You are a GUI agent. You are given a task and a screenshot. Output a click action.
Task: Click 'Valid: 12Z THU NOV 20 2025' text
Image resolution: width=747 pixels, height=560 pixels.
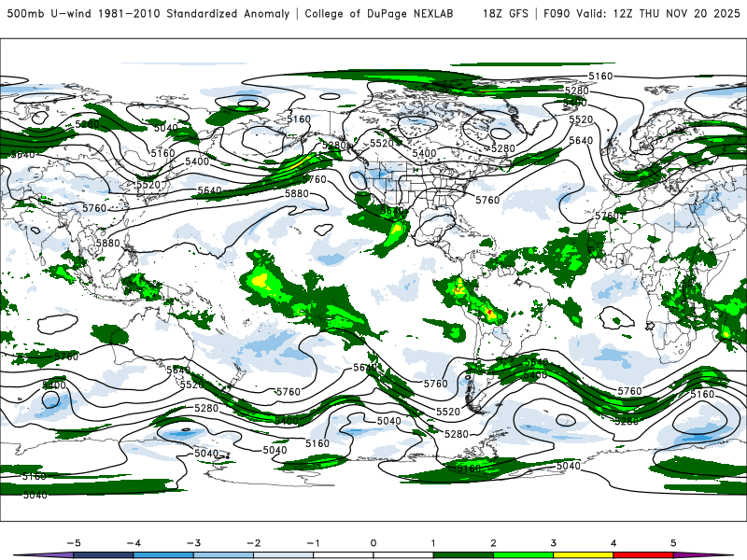point(658,13)
